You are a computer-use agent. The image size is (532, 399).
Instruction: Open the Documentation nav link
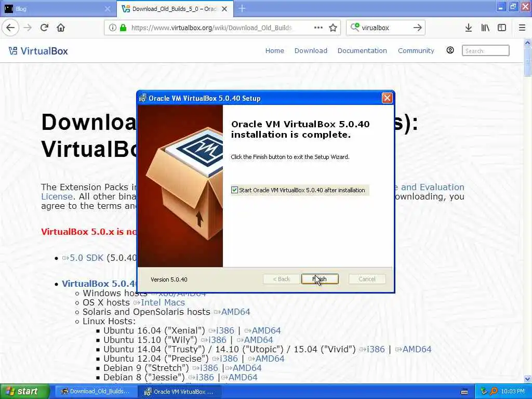(362, 50)
